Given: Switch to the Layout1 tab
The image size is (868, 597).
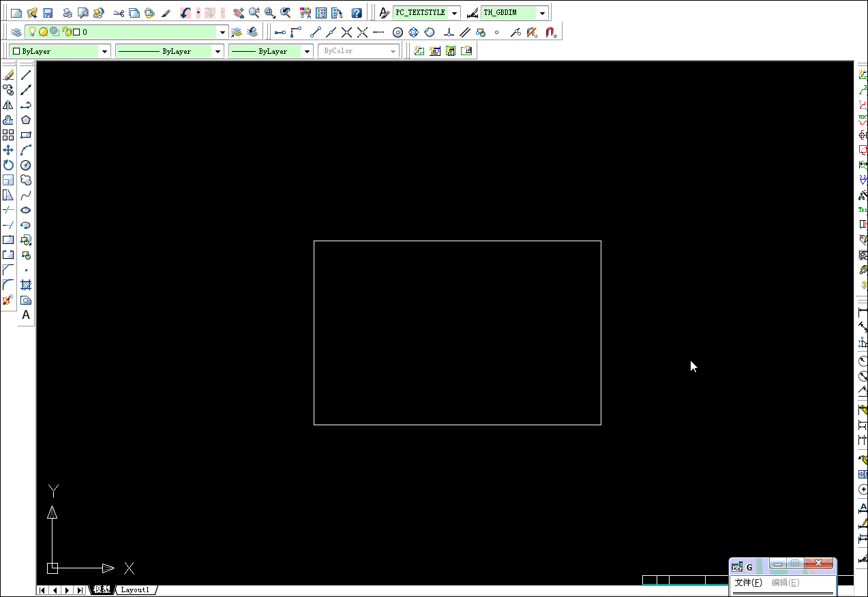Looking at the screenshot, I should [x=135, y=590].
